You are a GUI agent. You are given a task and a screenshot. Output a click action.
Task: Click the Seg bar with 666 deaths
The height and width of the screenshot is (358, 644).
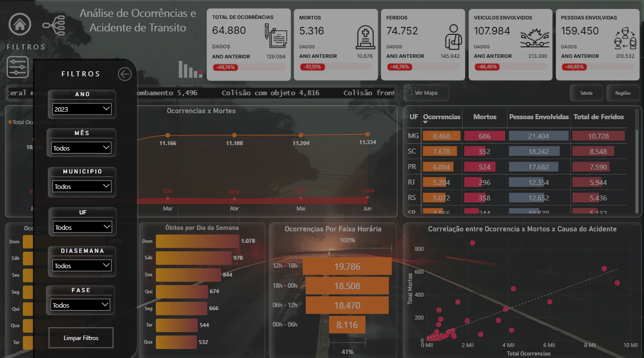point(181,308)
